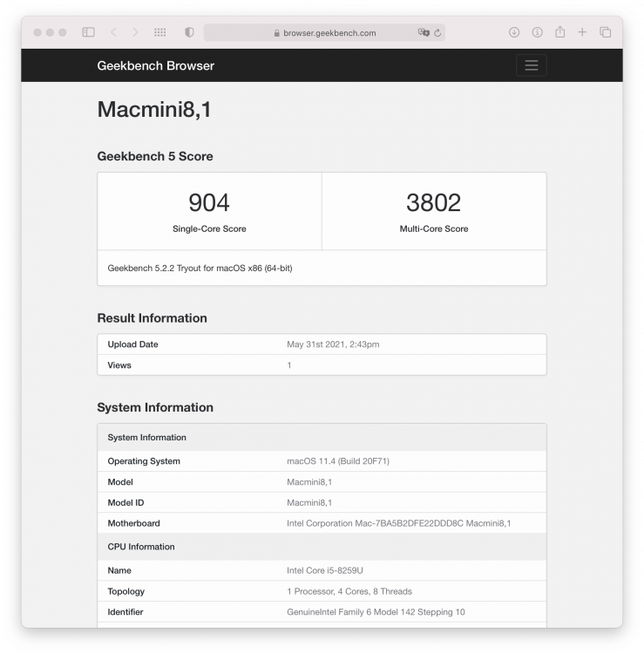The width and height of the screenshot is (644, 654).
Task: Show tab overview icon
Action: [x=606, y=32]
